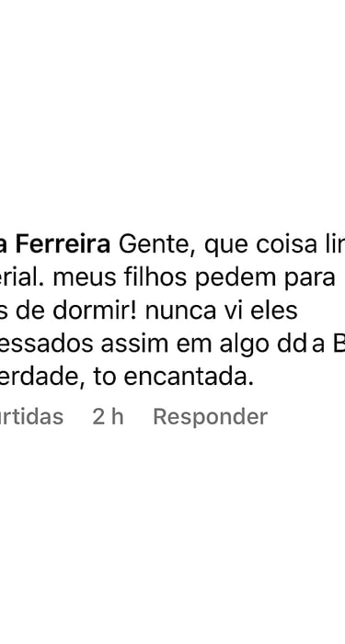
Task: Click the word Gente in the comment
Action: [156, 244]
